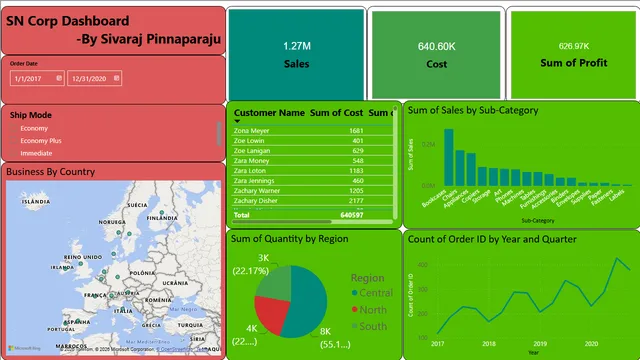Click the 2017 label on the year axis
Image resolution: width=640 pixels, height=360 pixels.
(x=437, y=344)
